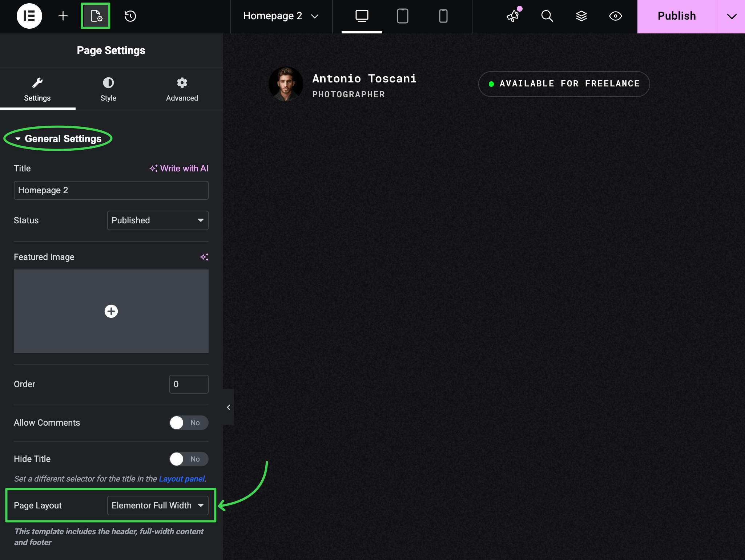
Task: Open What's New megaphone notifications
Action: click(513, 16)
